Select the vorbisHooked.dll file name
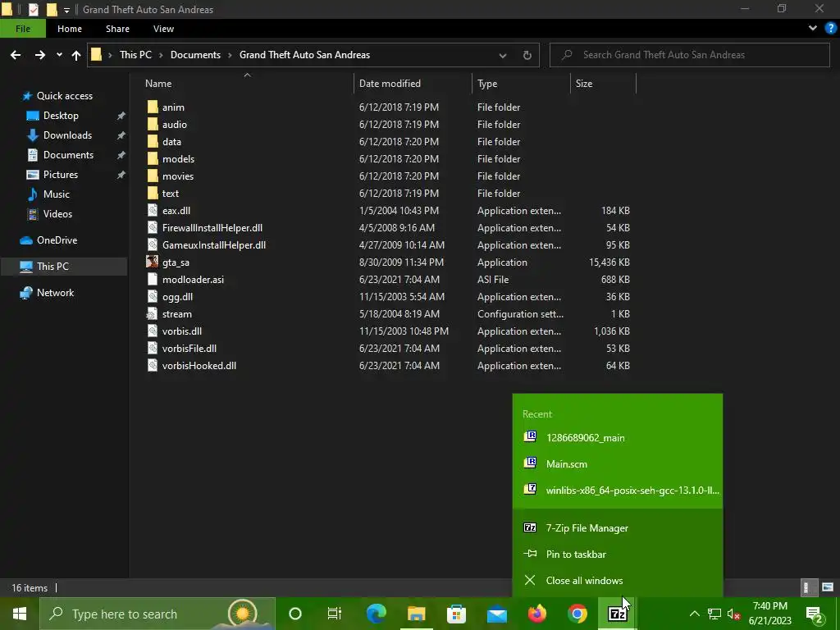 (199, 365)
